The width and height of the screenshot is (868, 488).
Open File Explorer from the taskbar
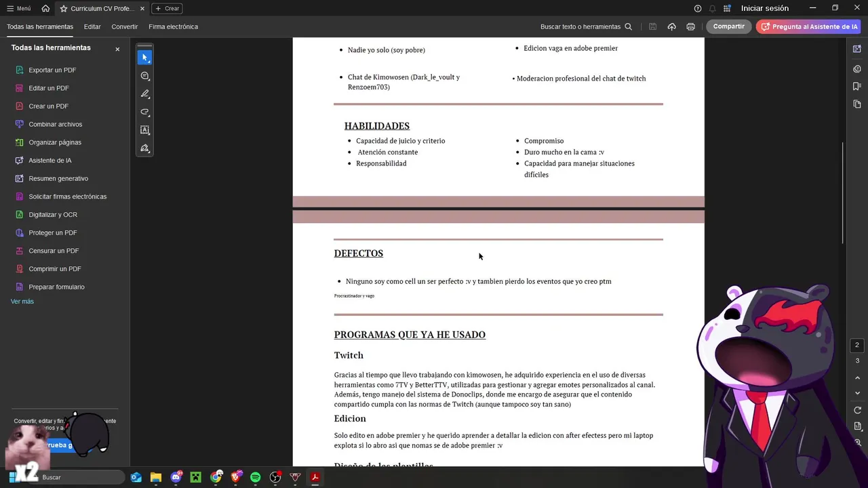155,477
